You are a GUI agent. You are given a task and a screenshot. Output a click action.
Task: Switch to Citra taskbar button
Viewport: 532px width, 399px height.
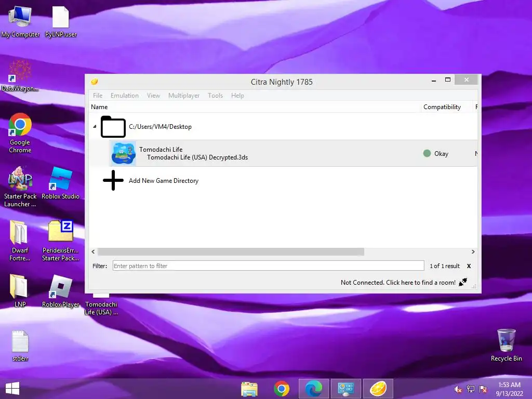pyautogui.click(x=378, y=389)
